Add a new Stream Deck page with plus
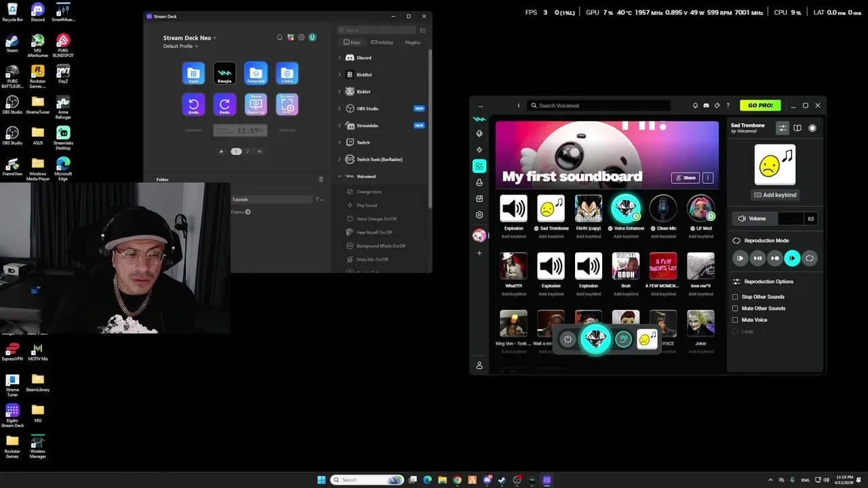The width and height of the screenshot is (868, 488). [259, 151]
